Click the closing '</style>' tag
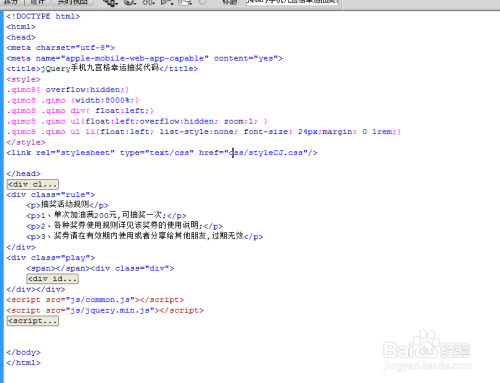The image size is (500, 383). [26, 142]
